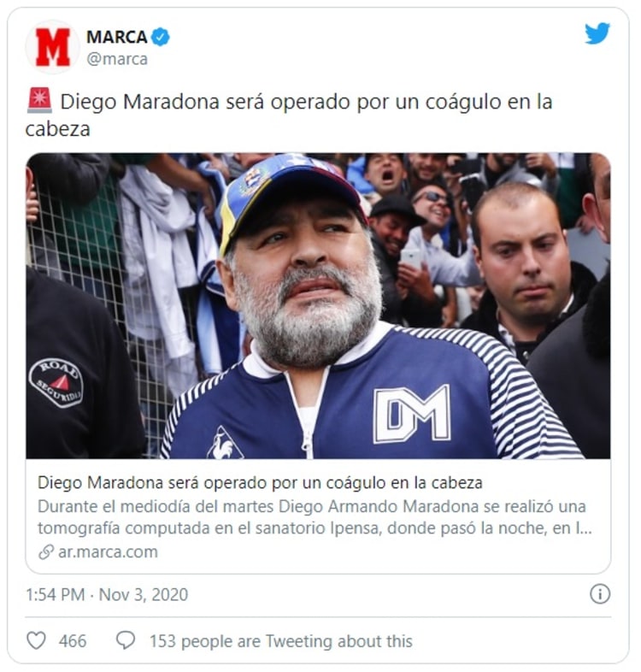Image resolution: width=641 pixels, height=672 pixels.
Task: Open the @marca handle
Action: [117, 59]
